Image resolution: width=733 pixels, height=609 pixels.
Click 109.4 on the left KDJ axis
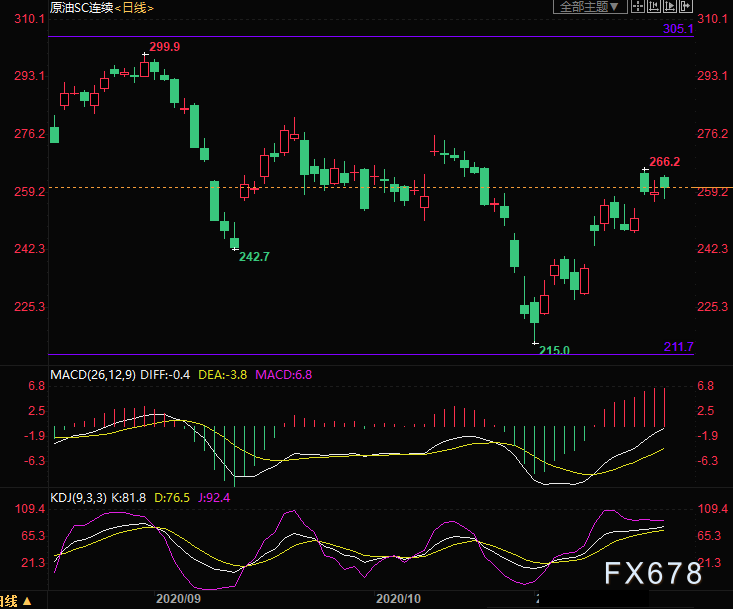(30, 509)
